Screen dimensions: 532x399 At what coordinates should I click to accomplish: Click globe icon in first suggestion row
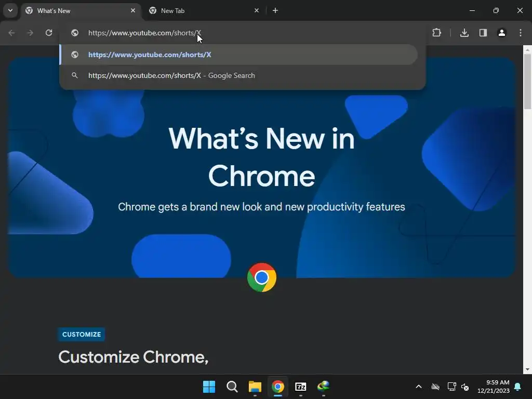pos(75,55)
